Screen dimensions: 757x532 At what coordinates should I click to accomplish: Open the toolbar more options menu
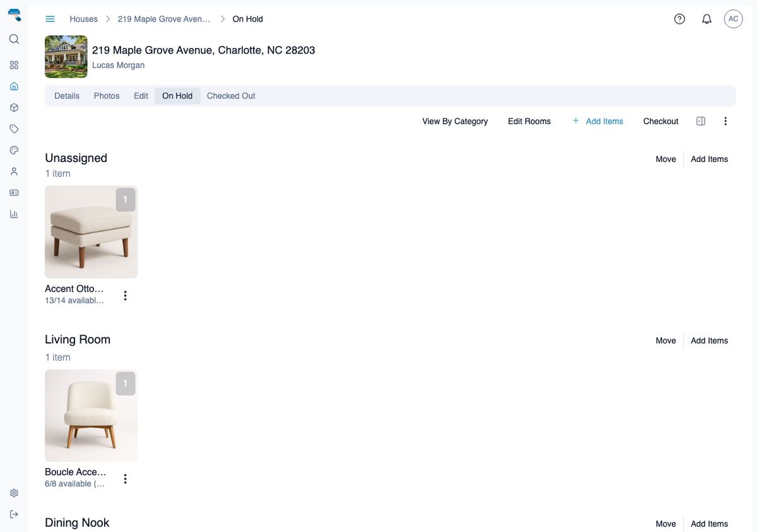(725, 121)
